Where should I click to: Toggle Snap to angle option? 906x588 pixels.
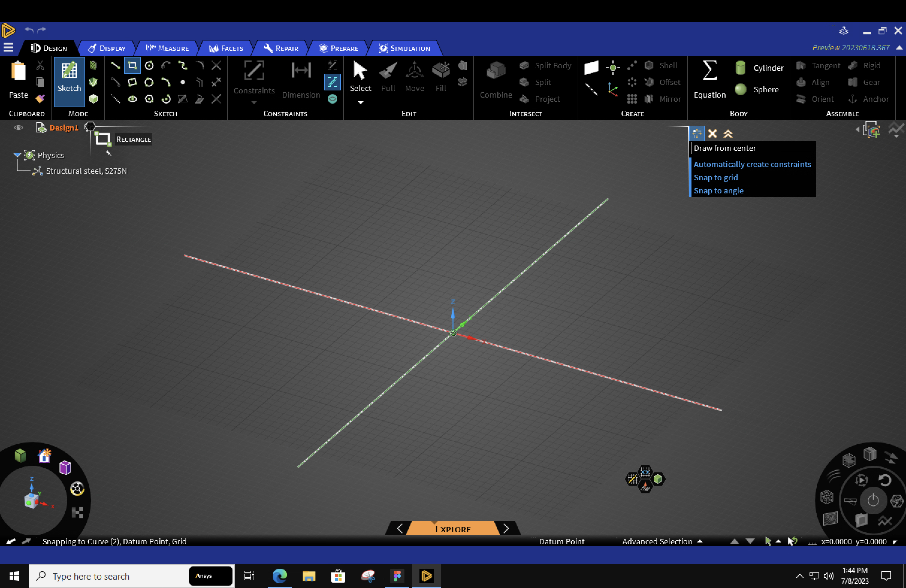718,190
